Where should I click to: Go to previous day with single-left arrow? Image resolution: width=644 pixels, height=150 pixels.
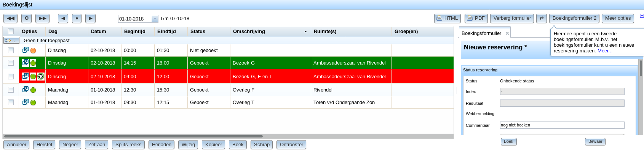pos(63,18)
